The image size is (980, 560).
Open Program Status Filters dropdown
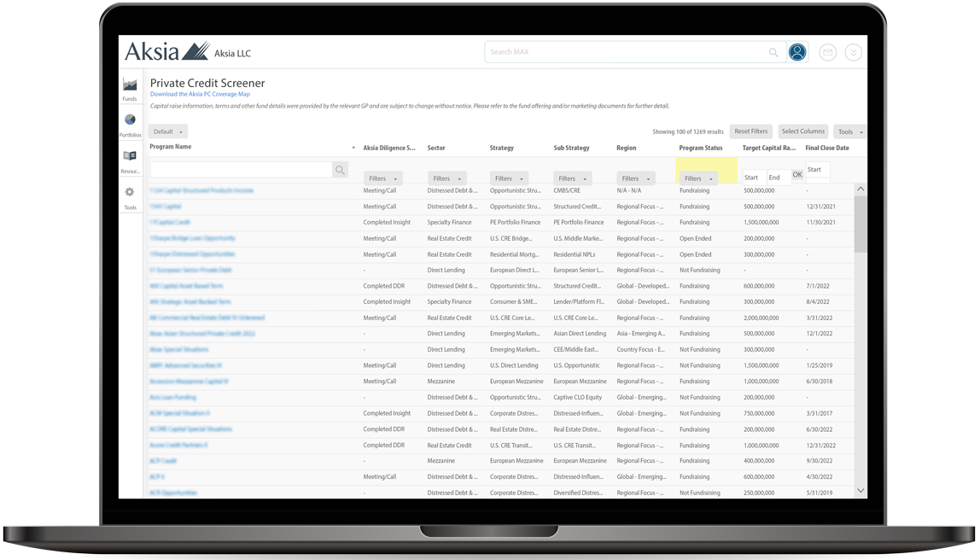[698, 178]
